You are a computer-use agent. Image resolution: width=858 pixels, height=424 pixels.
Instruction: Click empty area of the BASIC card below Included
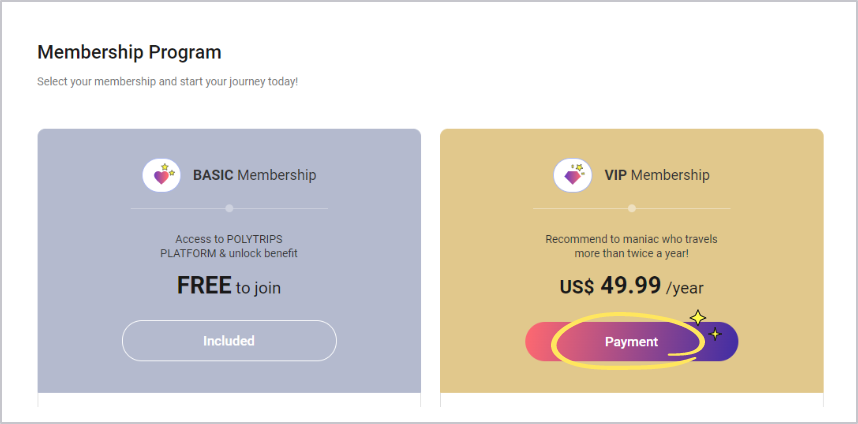pyautogui.click(x=229, y=378)
